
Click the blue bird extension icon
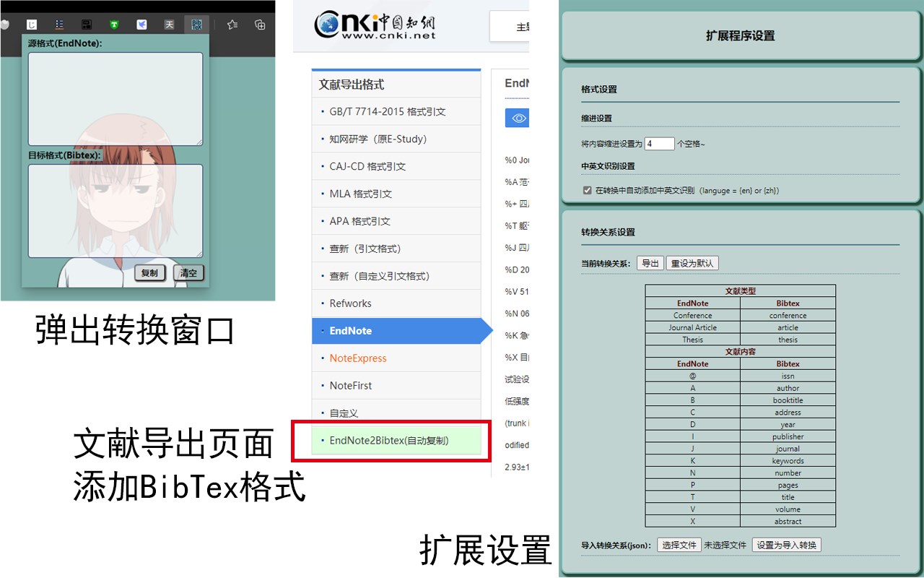[142, 25]
